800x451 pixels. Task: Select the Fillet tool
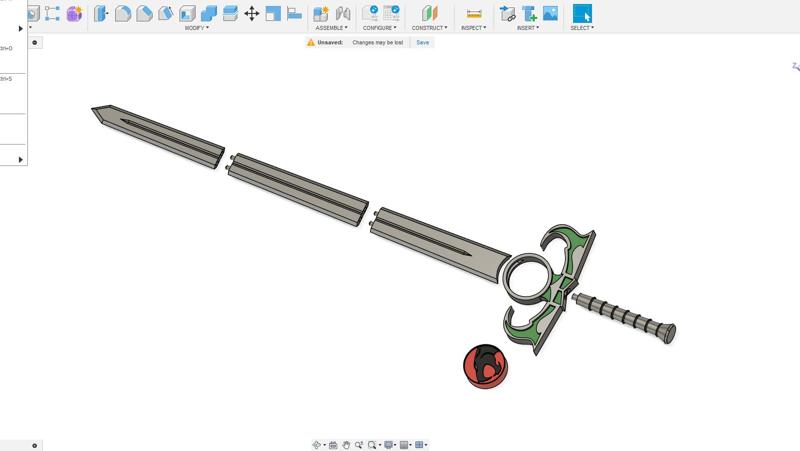[x=122, y=14]
